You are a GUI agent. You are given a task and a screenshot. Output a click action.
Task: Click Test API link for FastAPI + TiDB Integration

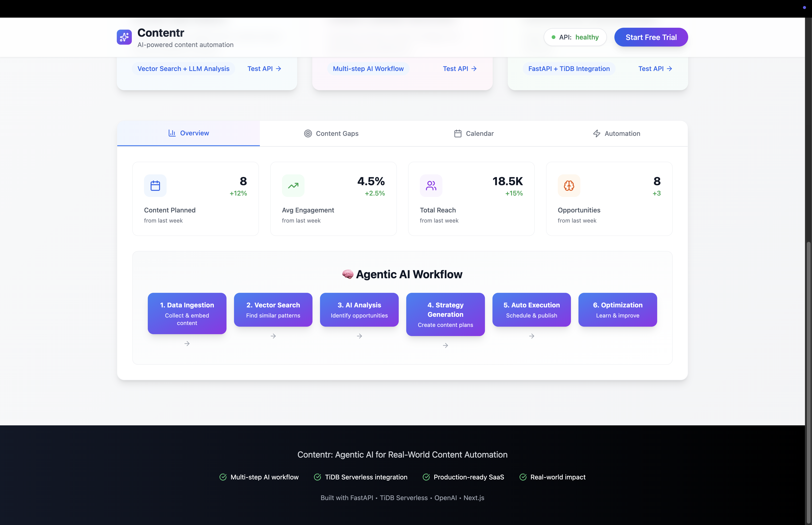pos(655,69)
